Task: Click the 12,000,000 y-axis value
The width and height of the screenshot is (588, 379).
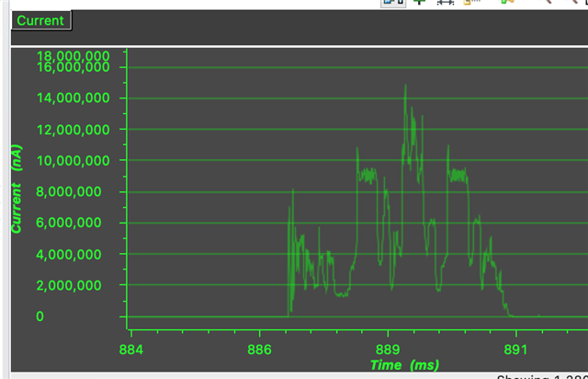Action: coord(73,130)
